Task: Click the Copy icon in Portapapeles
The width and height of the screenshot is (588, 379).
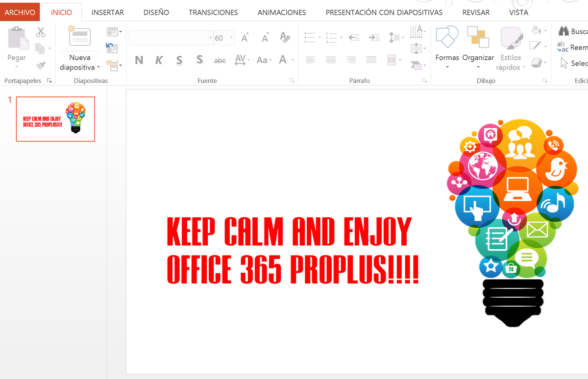Action: click(41, 48)
